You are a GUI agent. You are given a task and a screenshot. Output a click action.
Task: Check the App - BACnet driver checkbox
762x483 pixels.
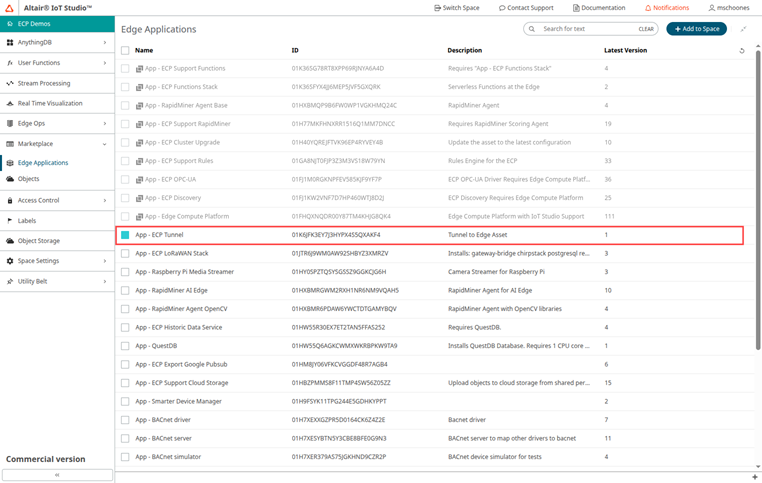point(125,420)
